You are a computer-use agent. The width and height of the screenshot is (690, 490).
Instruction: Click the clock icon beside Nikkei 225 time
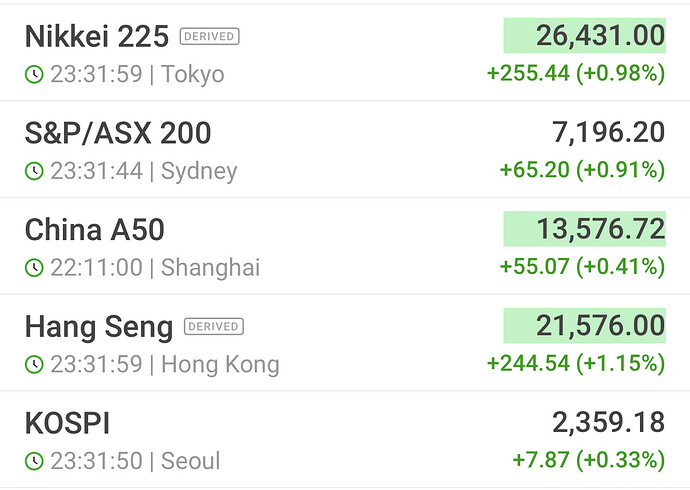pos(34,75)
